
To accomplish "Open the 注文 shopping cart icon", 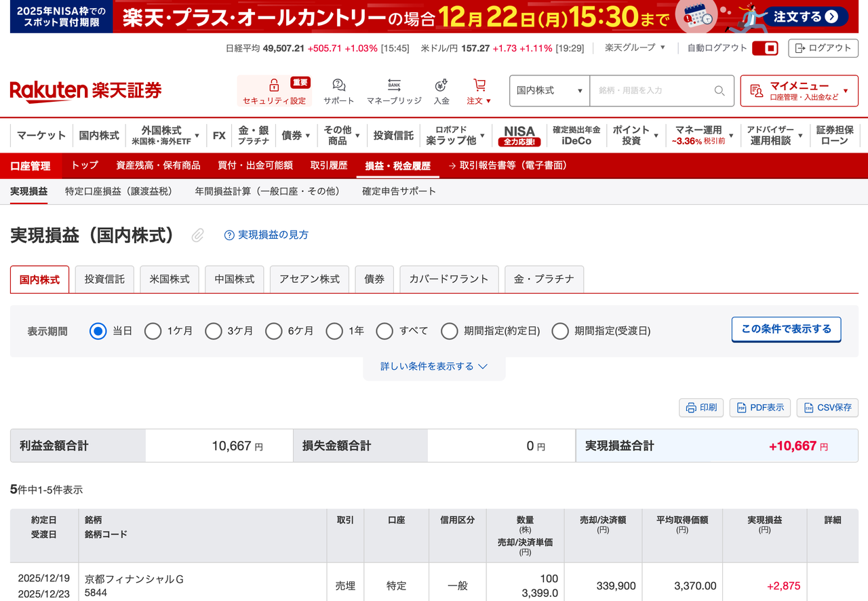I will 479,85.
